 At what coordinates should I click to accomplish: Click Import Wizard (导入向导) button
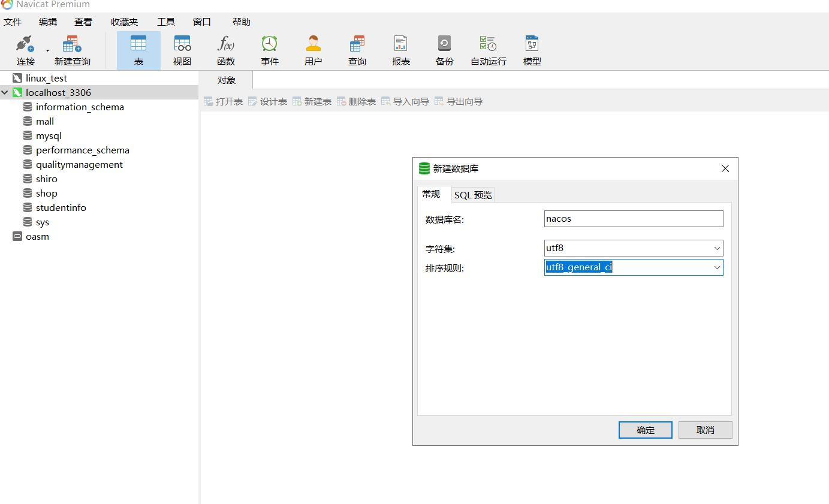pyautogui.click(x=405, y=102)
